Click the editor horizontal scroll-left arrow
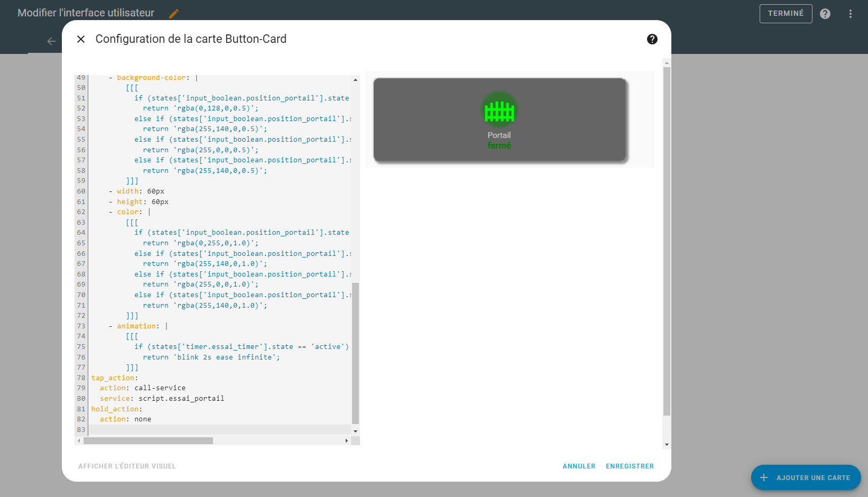The image size is (868, 497). point(79,440)
